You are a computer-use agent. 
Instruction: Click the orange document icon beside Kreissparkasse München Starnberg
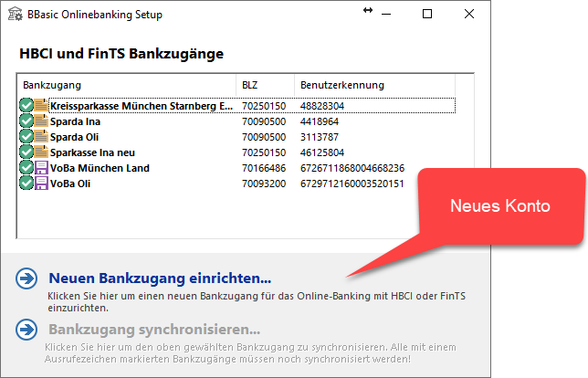point(41,106)
